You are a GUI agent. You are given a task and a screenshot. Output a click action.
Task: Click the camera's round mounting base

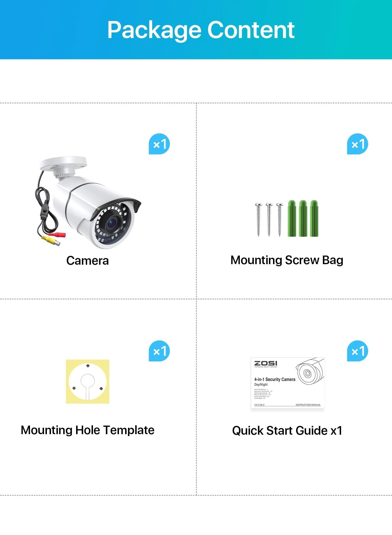pos(63,164)
